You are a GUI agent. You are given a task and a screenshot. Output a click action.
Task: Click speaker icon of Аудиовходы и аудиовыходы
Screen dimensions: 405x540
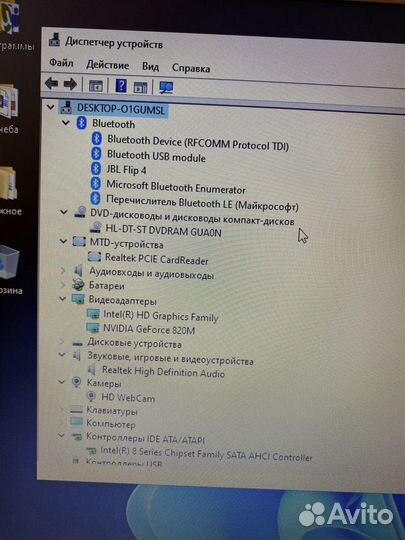click(79, 270)
